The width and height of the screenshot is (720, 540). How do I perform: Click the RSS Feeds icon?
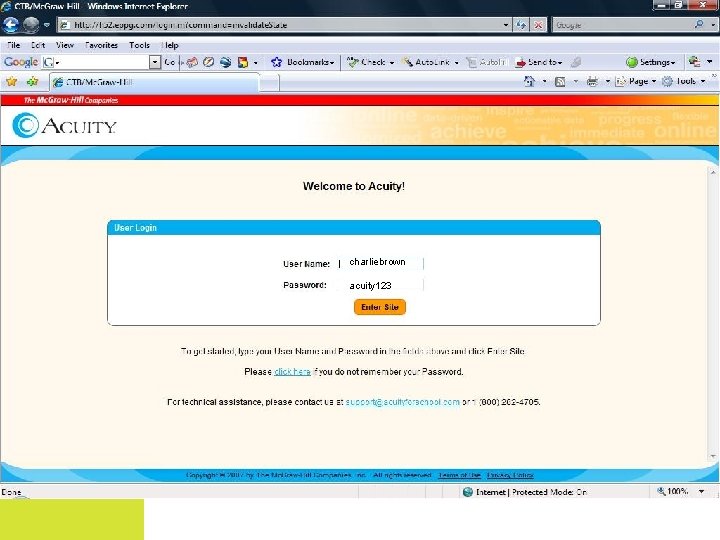(x=560, y=82)
